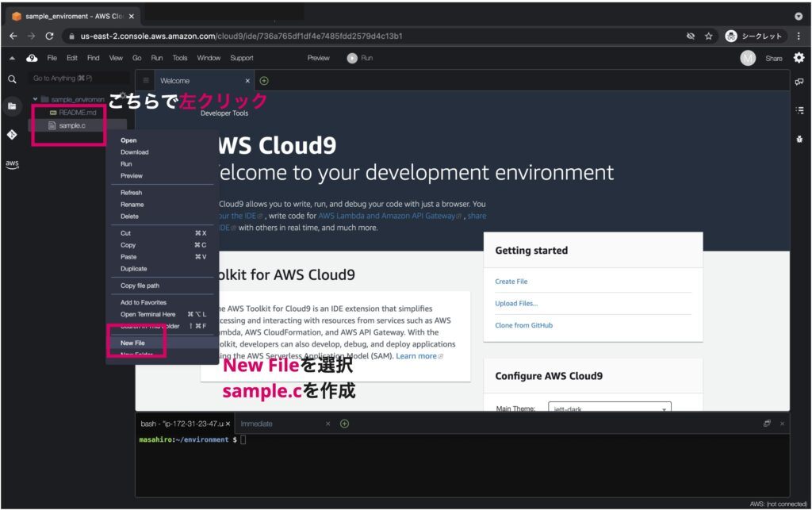Click the Cloud9 cloud logo icon

32,58
